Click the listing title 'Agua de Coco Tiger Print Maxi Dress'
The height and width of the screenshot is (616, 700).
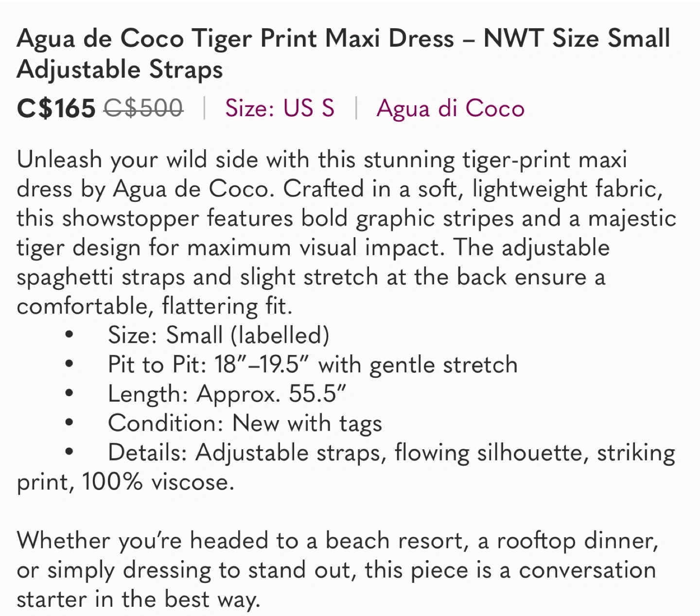tap(235, 39)
